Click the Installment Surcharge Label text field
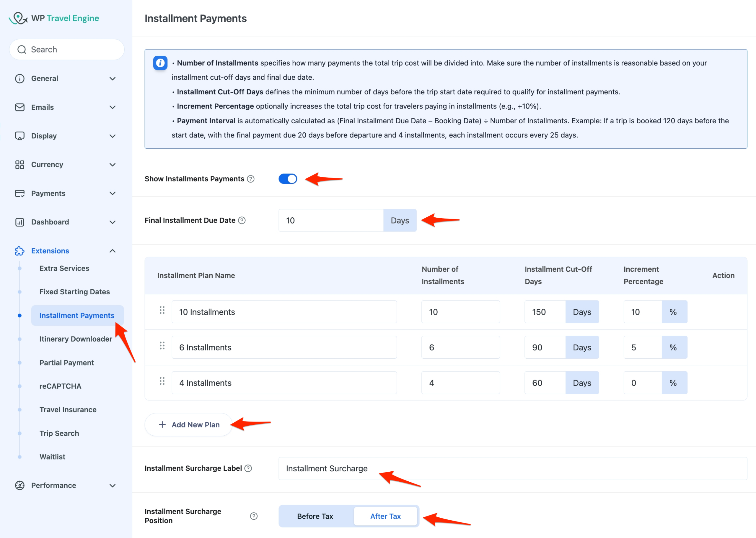 point(512,468)
